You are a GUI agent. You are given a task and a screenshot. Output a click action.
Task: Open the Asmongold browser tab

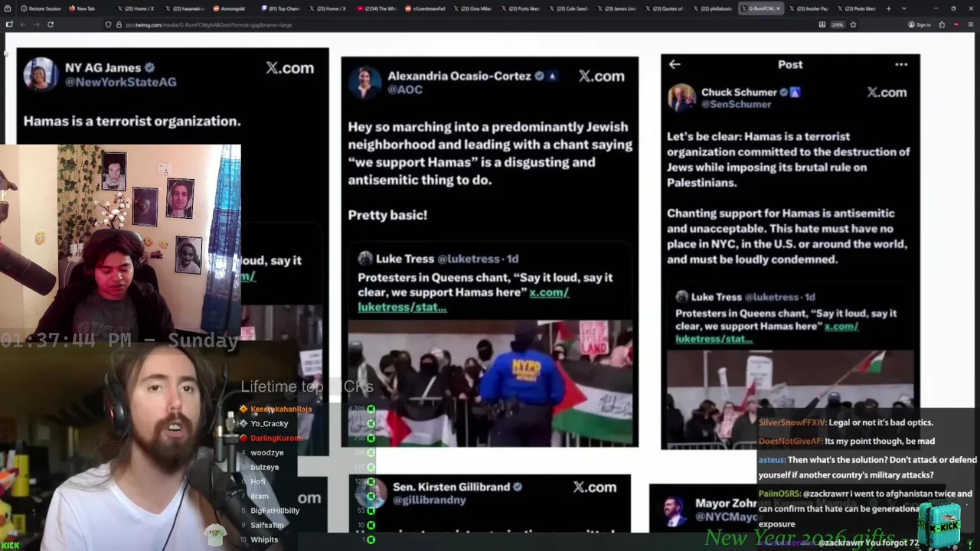[x=233, y=8]
